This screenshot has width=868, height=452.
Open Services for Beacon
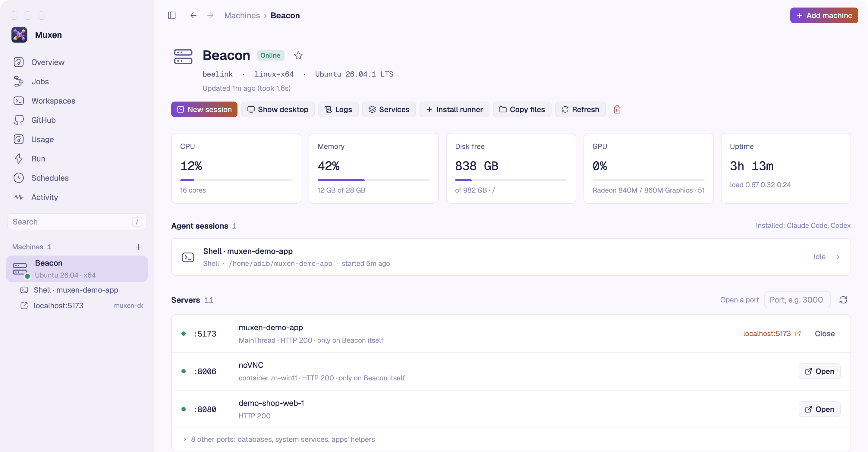coord(389,109)
